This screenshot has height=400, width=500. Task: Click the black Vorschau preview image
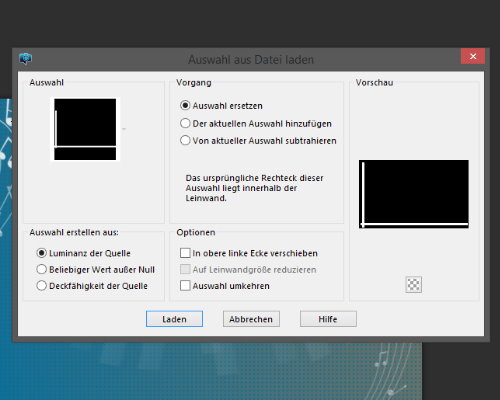pos(414,194)
